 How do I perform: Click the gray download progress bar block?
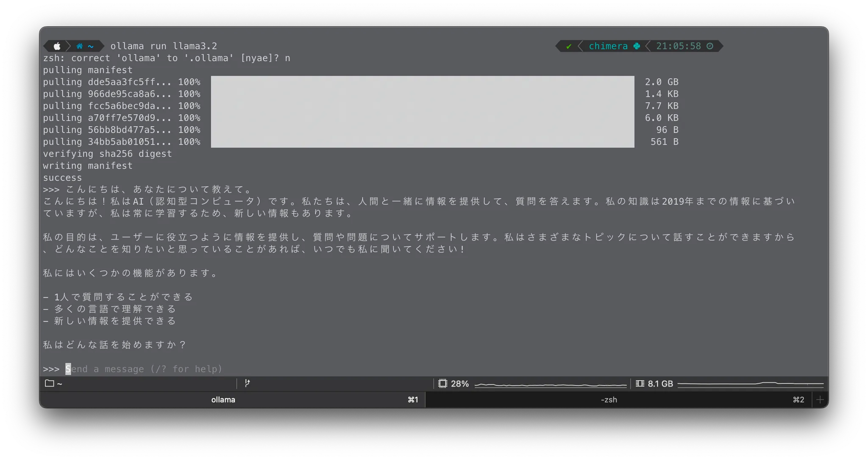(x=422, y=112)
